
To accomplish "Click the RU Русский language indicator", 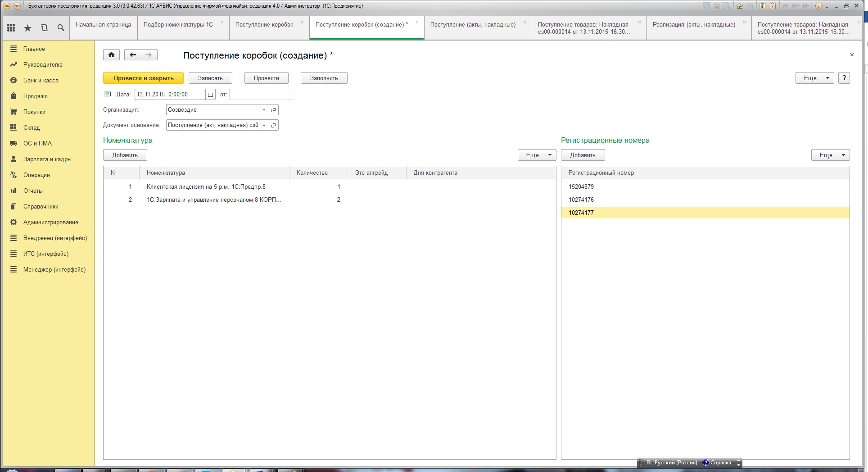I will 672,463.
